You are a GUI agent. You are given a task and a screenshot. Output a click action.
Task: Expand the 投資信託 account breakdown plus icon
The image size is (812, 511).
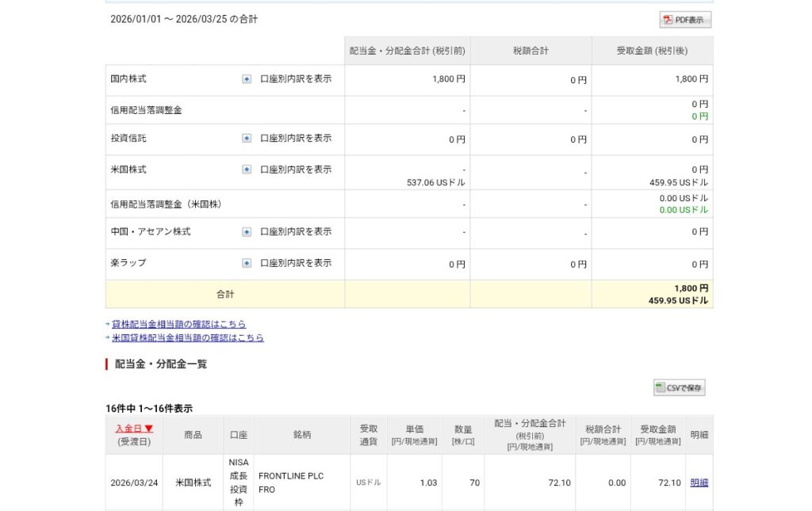[x=247, y=139]
